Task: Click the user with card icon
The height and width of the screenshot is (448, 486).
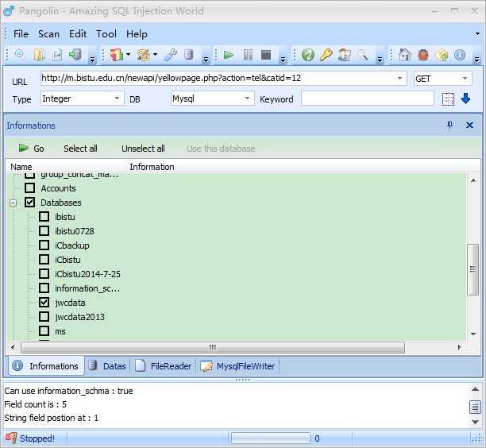Action: [x=345, y=55]
